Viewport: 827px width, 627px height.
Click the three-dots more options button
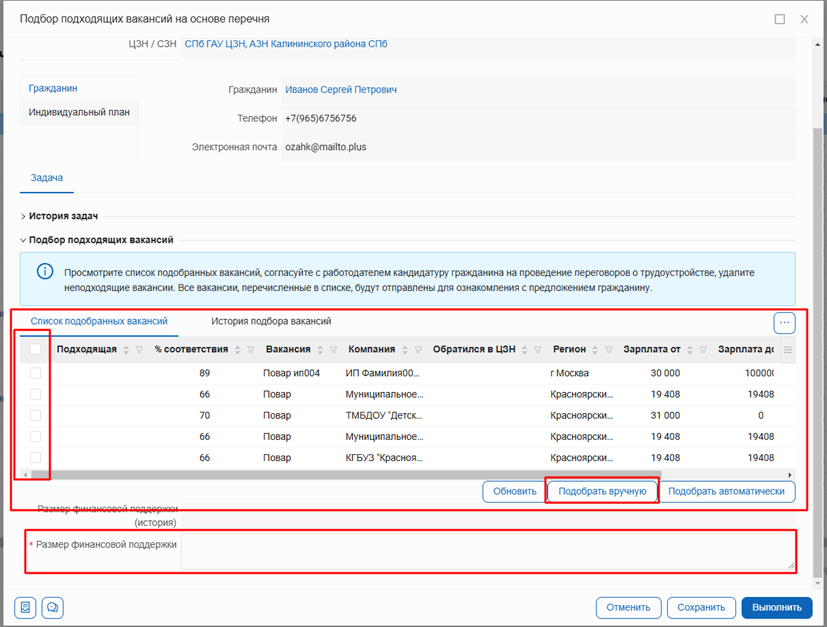tap(784, 323)
